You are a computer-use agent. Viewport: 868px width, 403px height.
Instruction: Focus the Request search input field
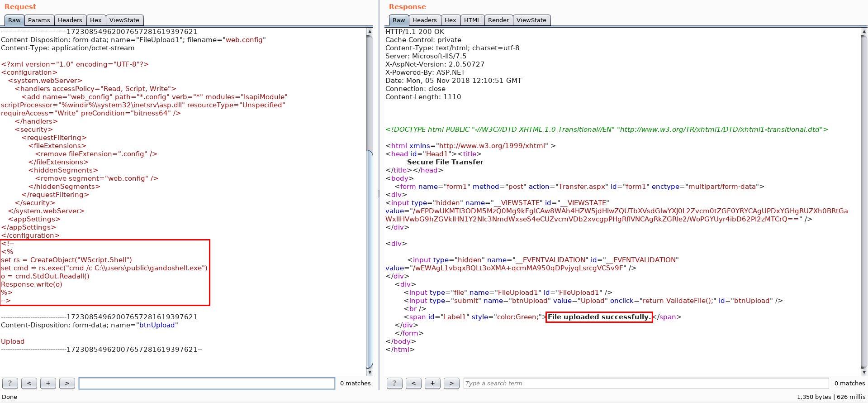point(207,384)
